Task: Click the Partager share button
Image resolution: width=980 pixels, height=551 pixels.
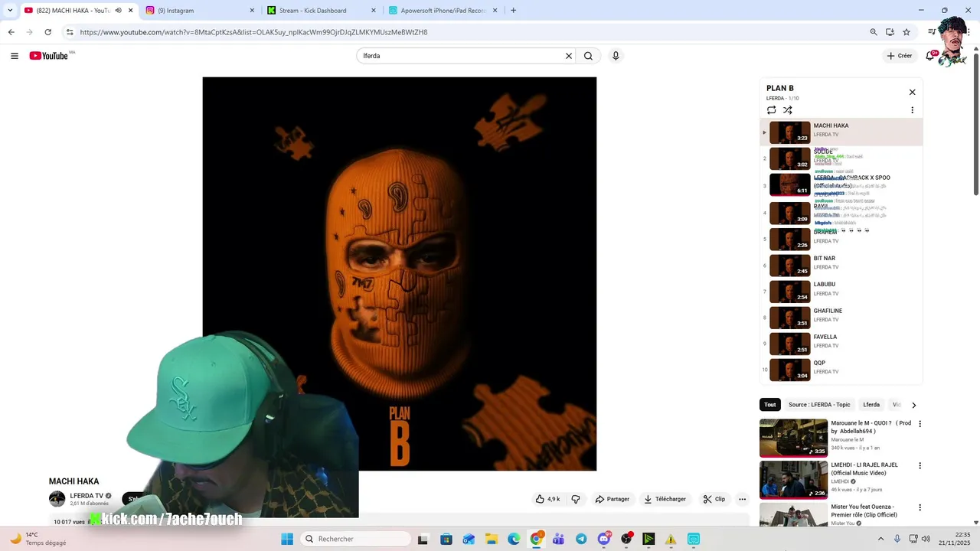Action: [x=612, y=499]
